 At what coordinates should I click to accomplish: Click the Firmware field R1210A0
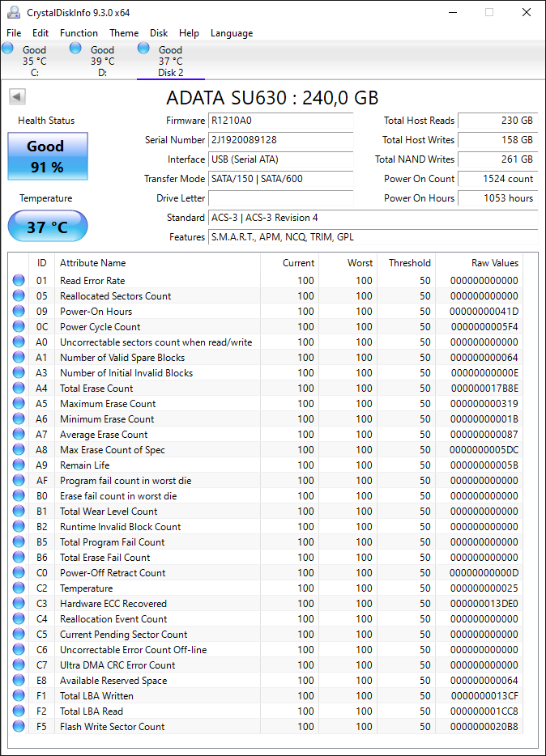click(281, 121)
